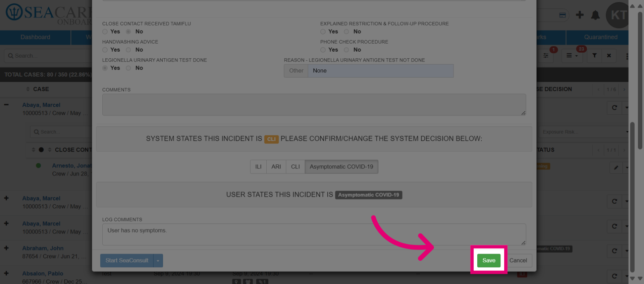The image size is (644, 284).
Task: Click sort arrows left of the black dot
Action: click(x=33, y=150)
